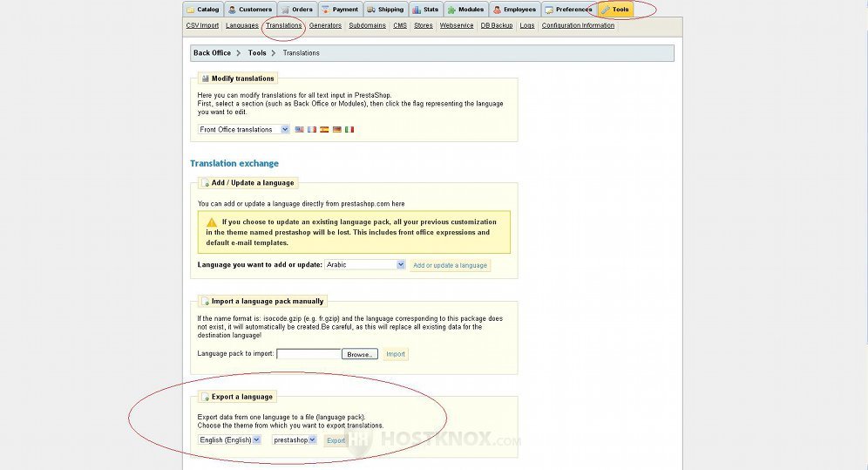Open the Shipping tab
Image resolution: width=868 pixels, height=470 pixels.
(385, 10)
